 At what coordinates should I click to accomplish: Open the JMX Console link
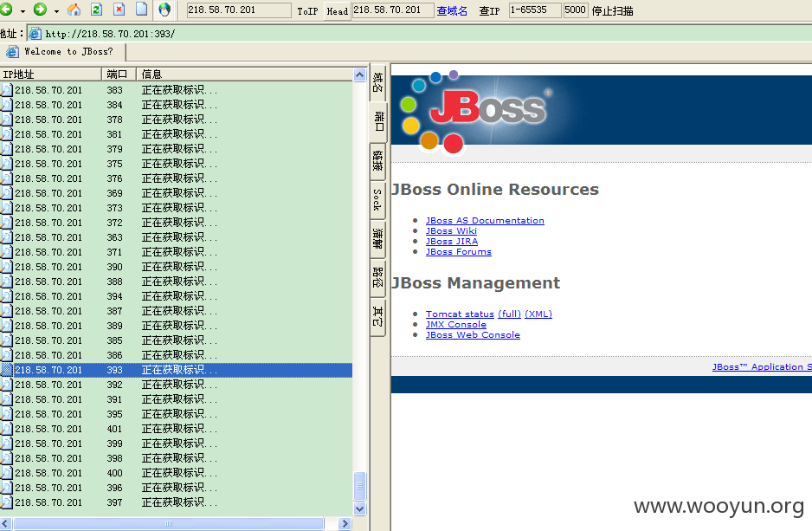click(x=455, y=324)
